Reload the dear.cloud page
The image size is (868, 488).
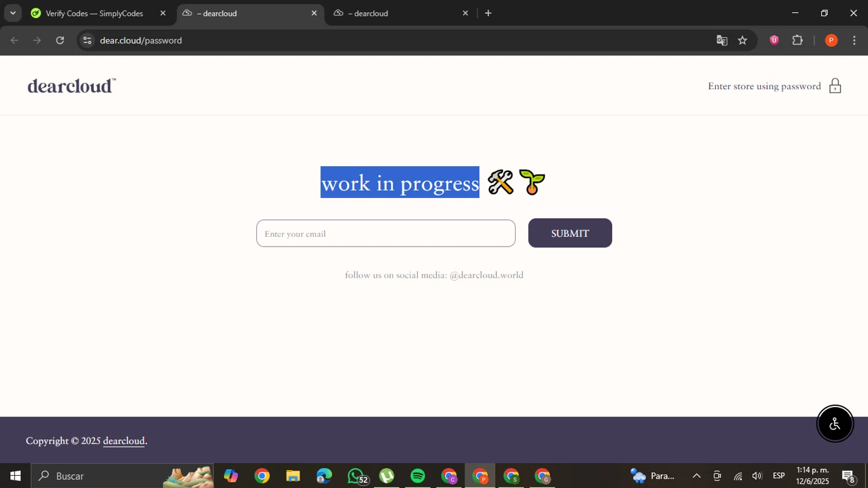tap(60, 41)
